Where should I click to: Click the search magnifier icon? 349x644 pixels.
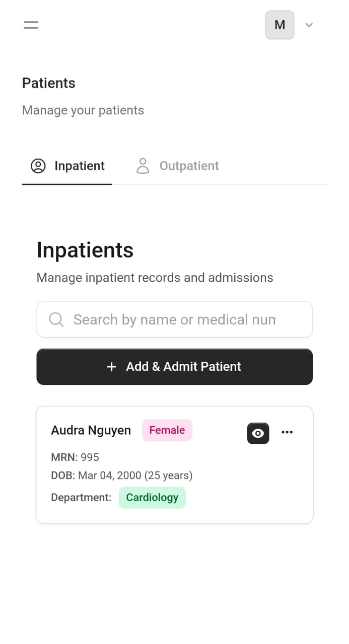pos(56,319)
